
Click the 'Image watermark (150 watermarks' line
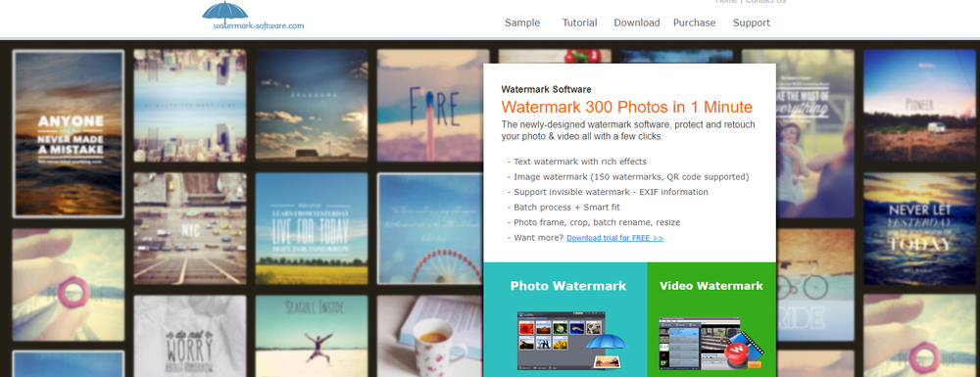pyautogui.click(x=628, y=176)
